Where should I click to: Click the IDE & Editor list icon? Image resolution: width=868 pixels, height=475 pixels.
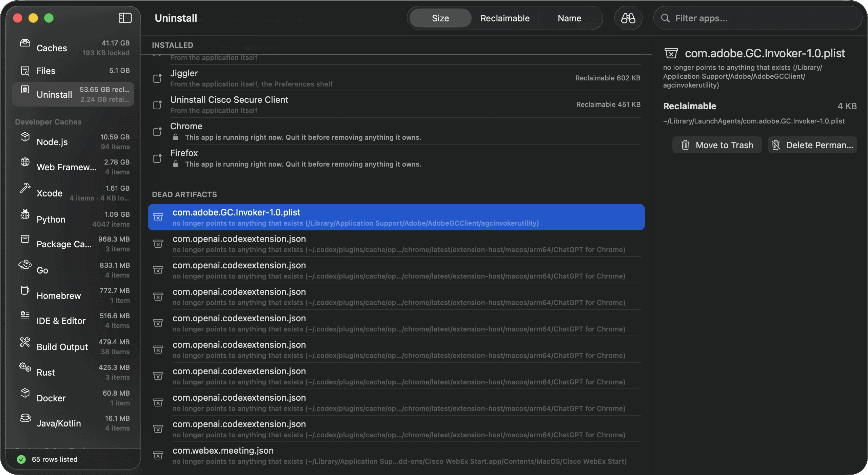[x=25, y=316]
